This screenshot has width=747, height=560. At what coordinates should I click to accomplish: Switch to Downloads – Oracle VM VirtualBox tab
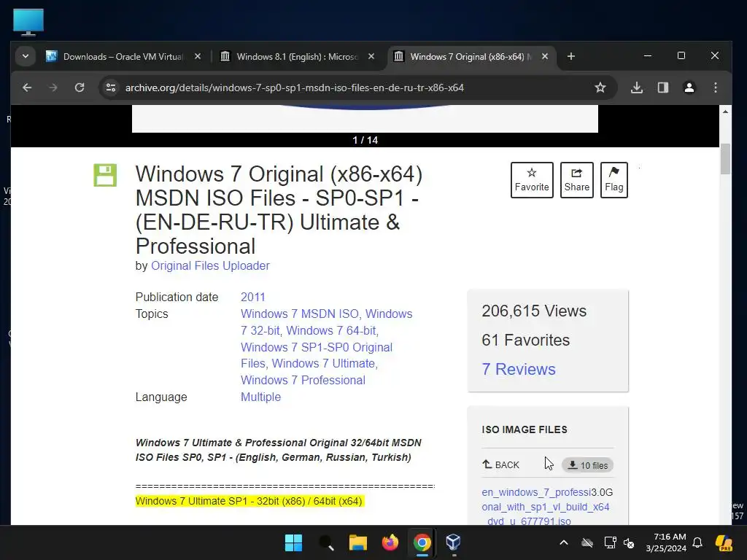click(123, 57)
